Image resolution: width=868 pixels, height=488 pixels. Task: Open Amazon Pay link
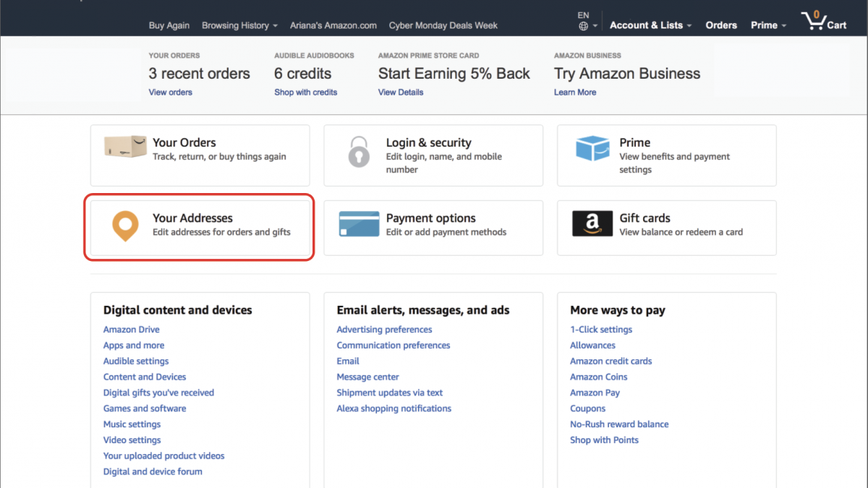(595, 393)
